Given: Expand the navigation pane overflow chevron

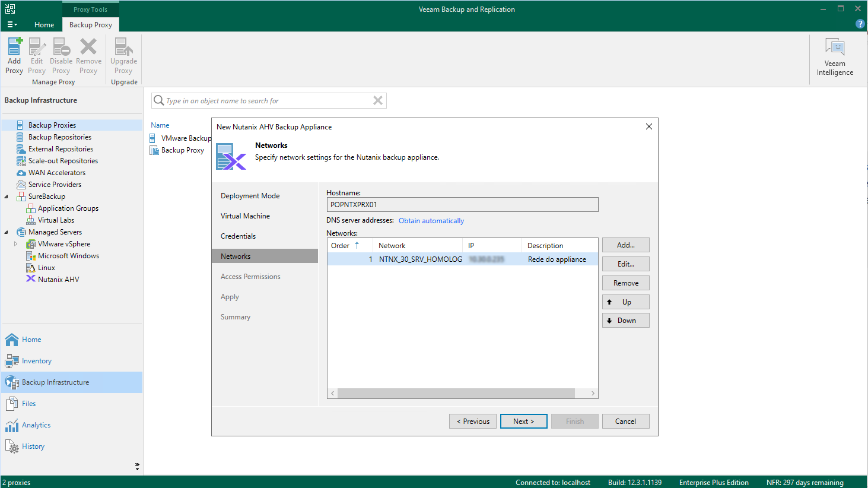Looking at the screenshot, I should [x=137, y=467].
